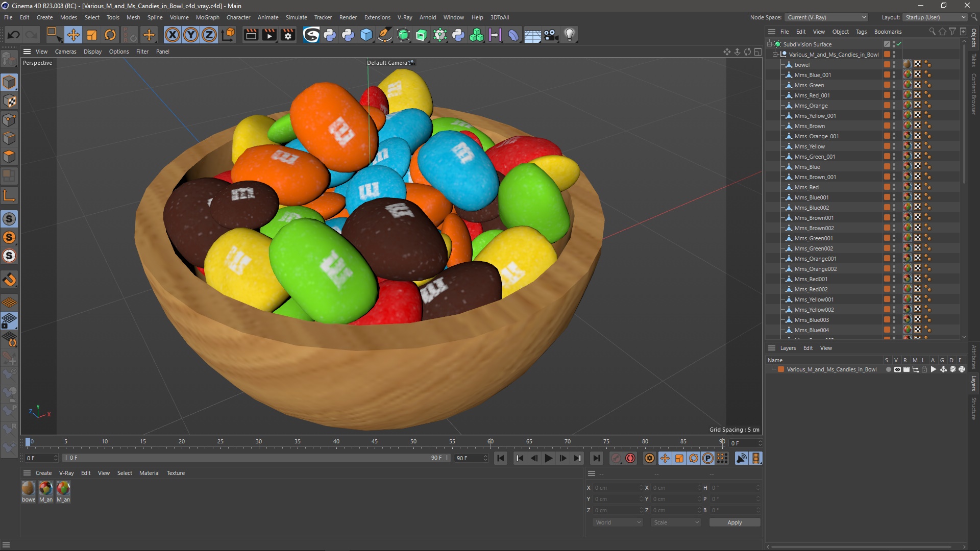Toggle Subdivision Surface enable checkmark
This screenshot has height=551, width=980.
(x=899, y=44)
